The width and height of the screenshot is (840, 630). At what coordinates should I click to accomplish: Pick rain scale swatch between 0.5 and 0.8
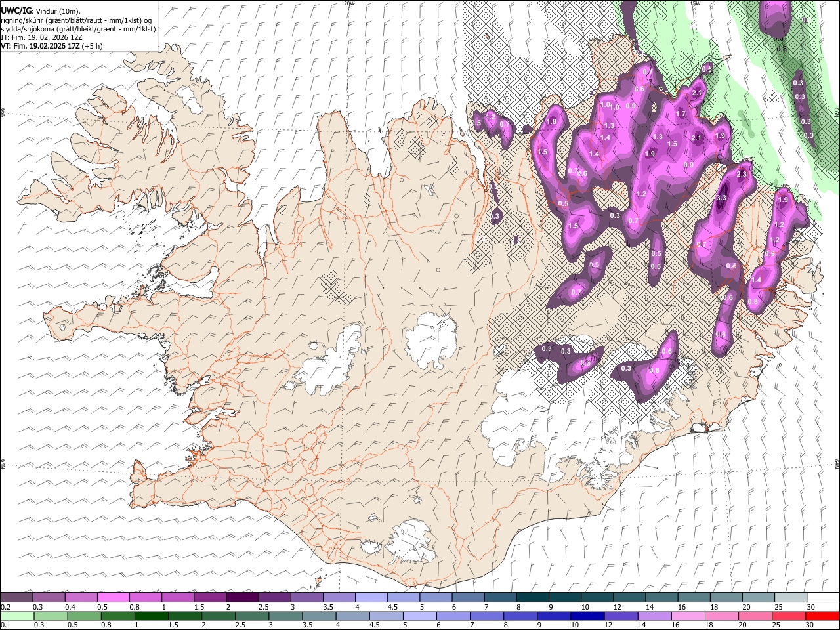(x=84, y=617)
